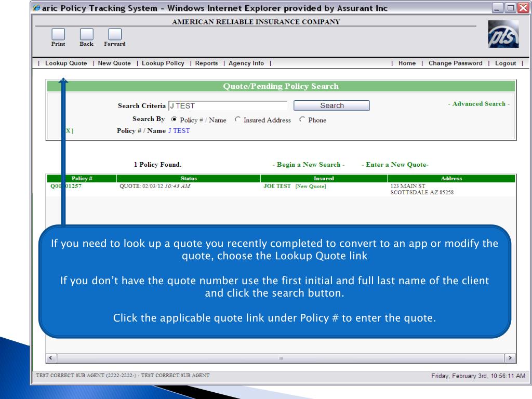Click the '1 Policy Found.' text

[x=157, y=165]
